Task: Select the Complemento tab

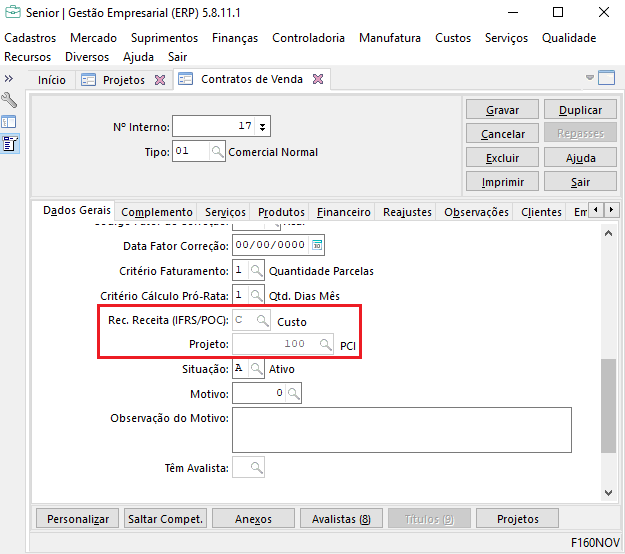Action: tap(157, 212)
